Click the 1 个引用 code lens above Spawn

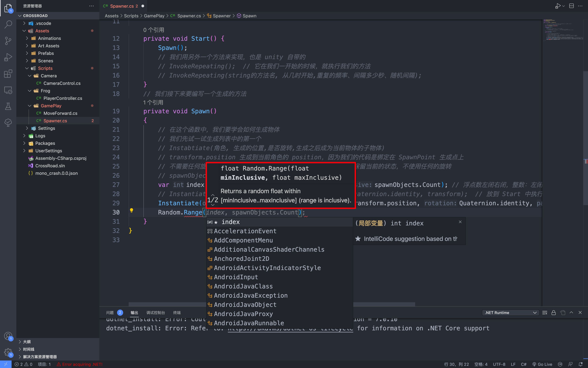click(x=153, y=102)
